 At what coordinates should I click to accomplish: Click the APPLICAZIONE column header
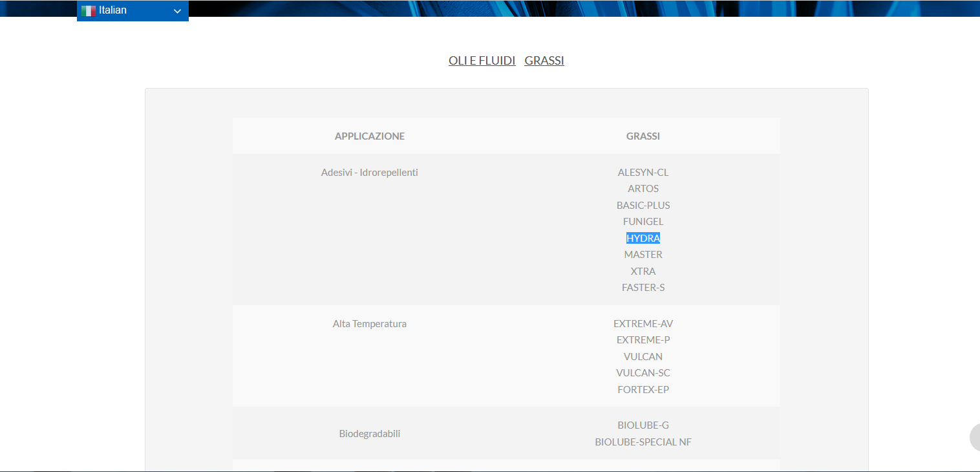point(370,136)
